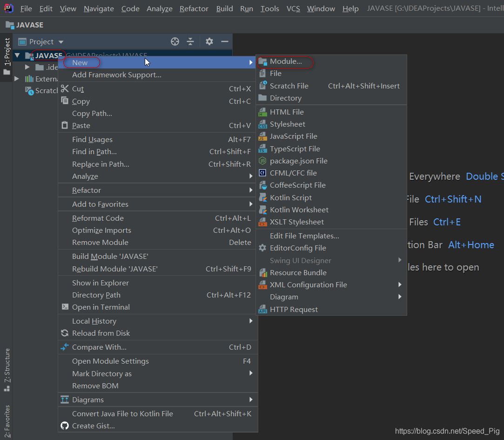
Task: Choose Find in Path...
Action: pyautogui.click(x=158, y=151)
